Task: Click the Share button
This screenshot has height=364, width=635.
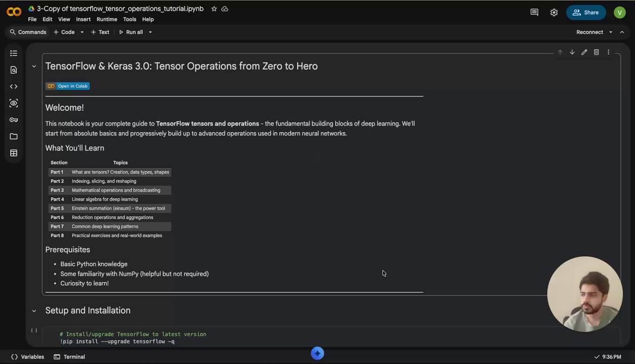Action: tap(586, 12)
